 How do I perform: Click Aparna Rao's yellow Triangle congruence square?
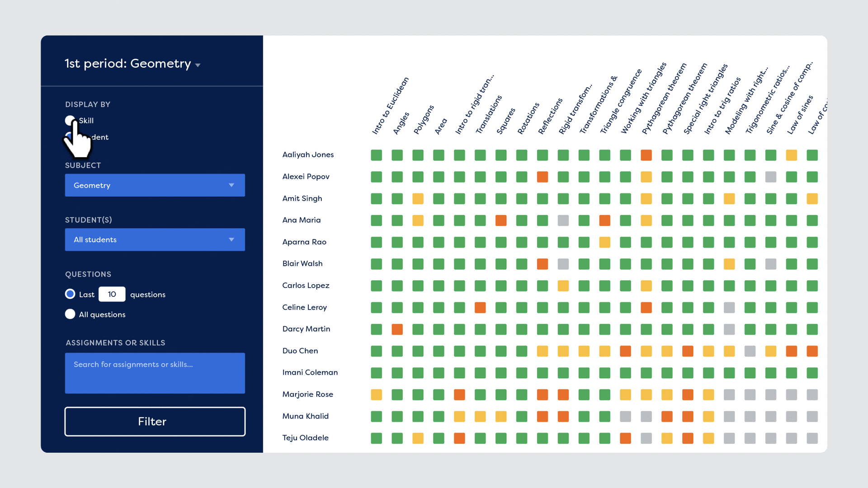click(604, 242)
